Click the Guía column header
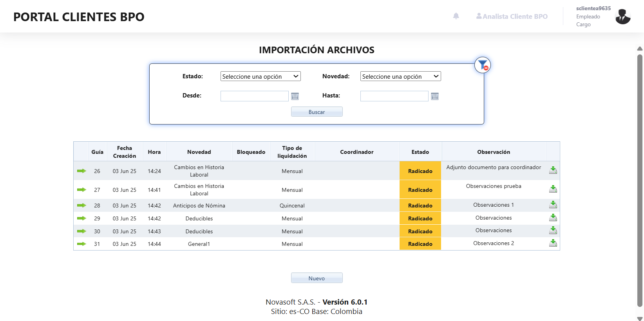The width and height of the screenshot is (644, 321). 97,152
